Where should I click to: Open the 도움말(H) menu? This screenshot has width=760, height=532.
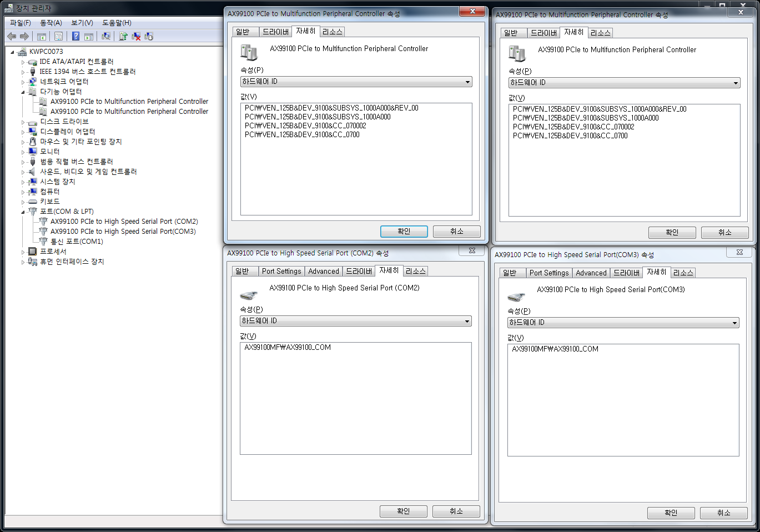coord(117,23)
